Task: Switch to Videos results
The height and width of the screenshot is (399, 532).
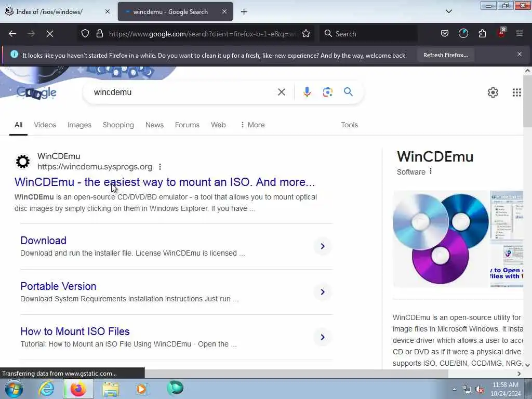Action: pos(45,125)
